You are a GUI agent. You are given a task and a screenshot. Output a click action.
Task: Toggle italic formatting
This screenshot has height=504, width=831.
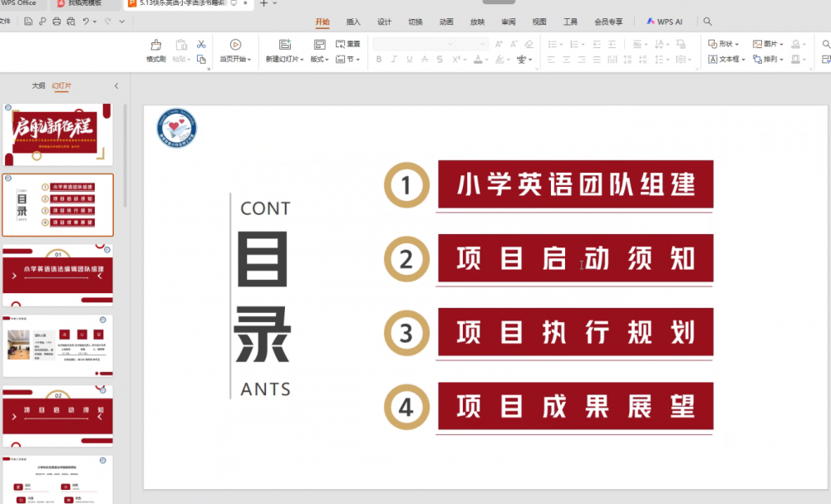pos(393,59)
